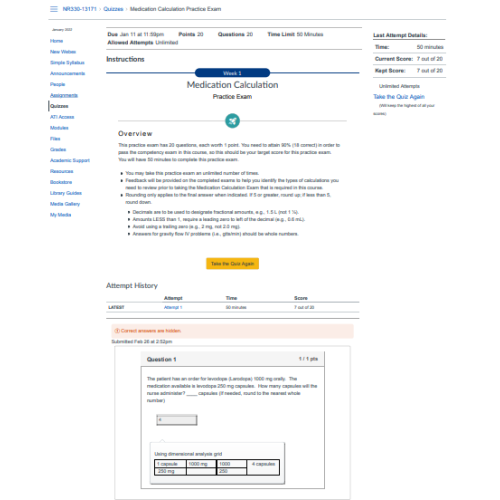This screenshot has height=500, width=500.
Task: Open My Media sidebar link
Action: [x=60, y=215]
